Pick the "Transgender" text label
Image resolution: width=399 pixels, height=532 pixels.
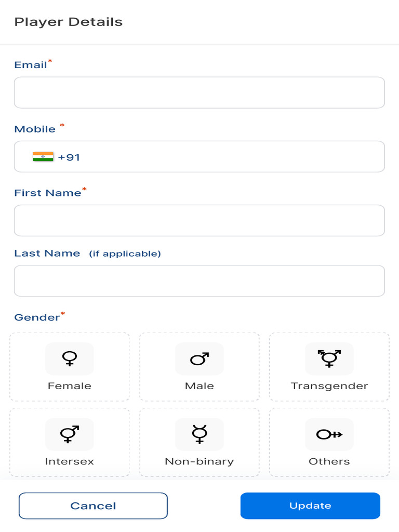(x=329, y=386)
